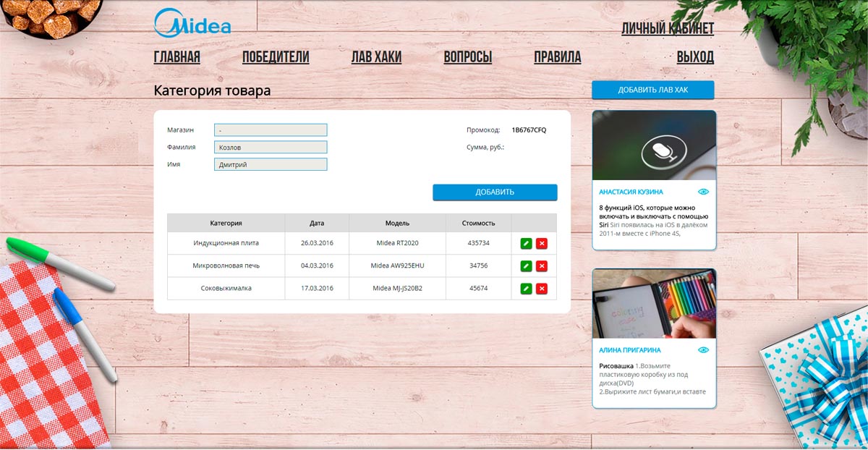
Task: Open the microphone Siri thumbnail
Action: (654, 145)
